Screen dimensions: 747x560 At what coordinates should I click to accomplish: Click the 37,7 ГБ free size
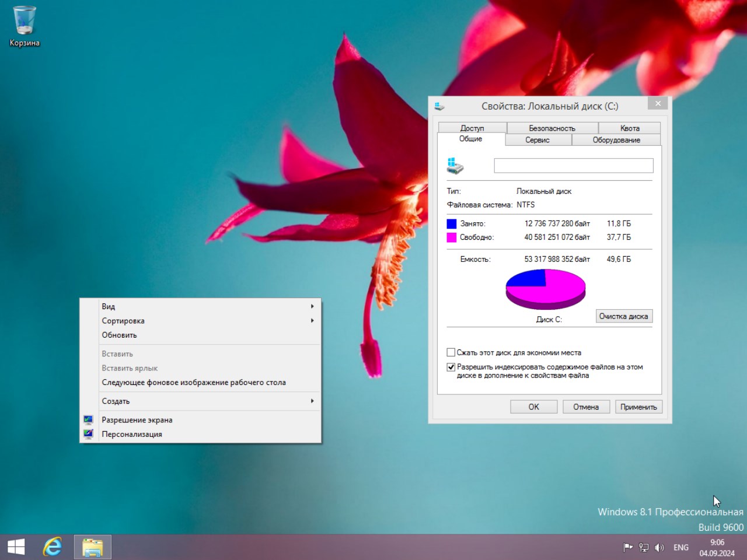(x=619, y=237)
